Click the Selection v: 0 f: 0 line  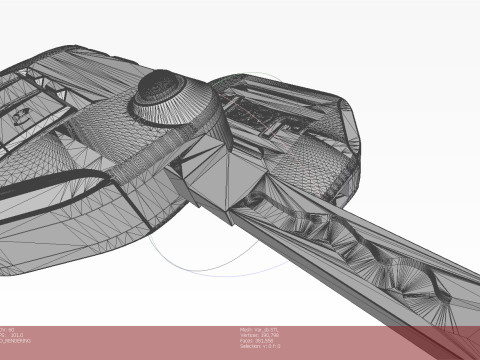[260, 346]
